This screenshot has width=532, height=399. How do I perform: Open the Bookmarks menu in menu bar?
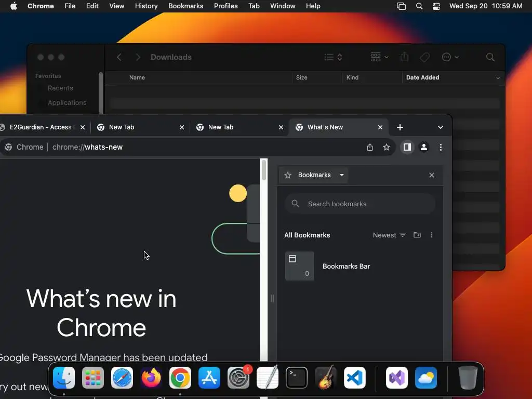[x=185, y=6]
